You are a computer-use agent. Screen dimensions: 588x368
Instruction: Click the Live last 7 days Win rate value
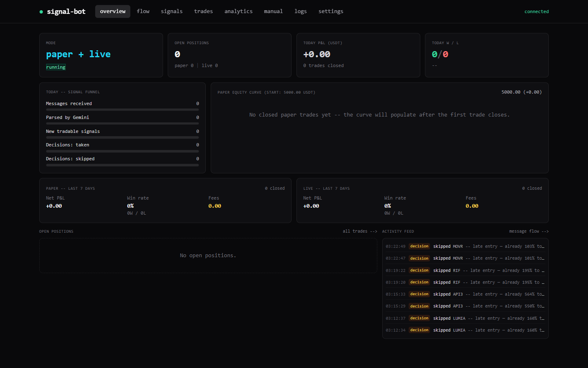388,206
